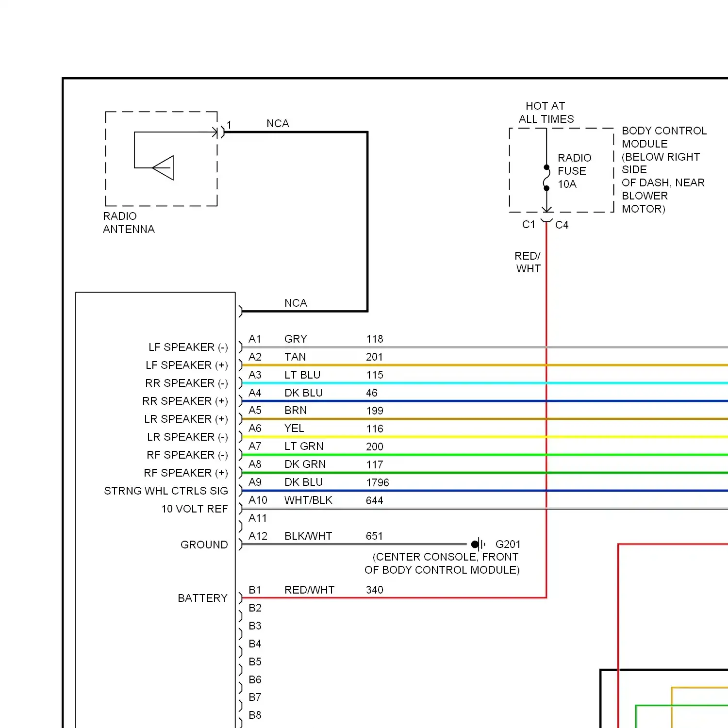Click the DK GRN wire color text
The width and height of the screenshot is (728, 728).
(305, 464)
